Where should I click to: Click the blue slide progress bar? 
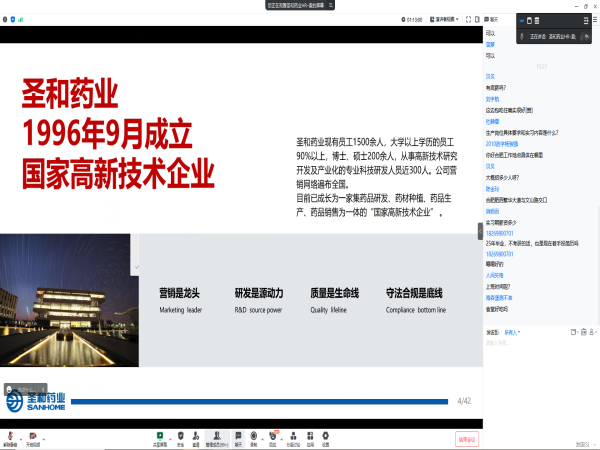coord(259,401)
